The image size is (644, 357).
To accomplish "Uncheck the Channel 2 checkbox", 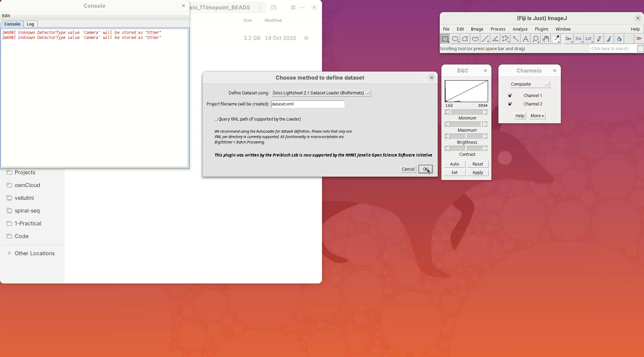I will (510, 104).
